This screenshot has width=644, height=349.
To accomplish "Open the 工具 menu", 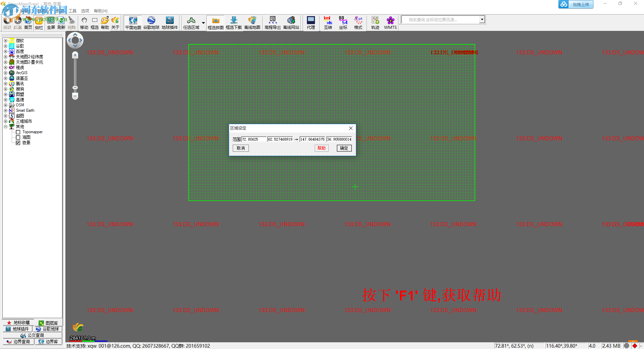I will tap(72, 11).
